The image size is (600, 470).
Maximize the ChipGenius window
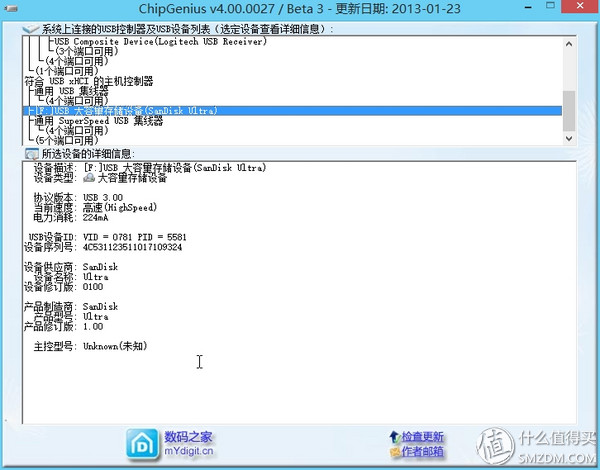click(550, 5)
